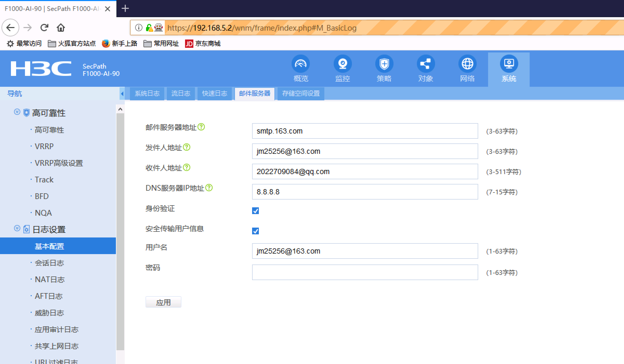
Task: Reload the page
Action: point(44,28)
